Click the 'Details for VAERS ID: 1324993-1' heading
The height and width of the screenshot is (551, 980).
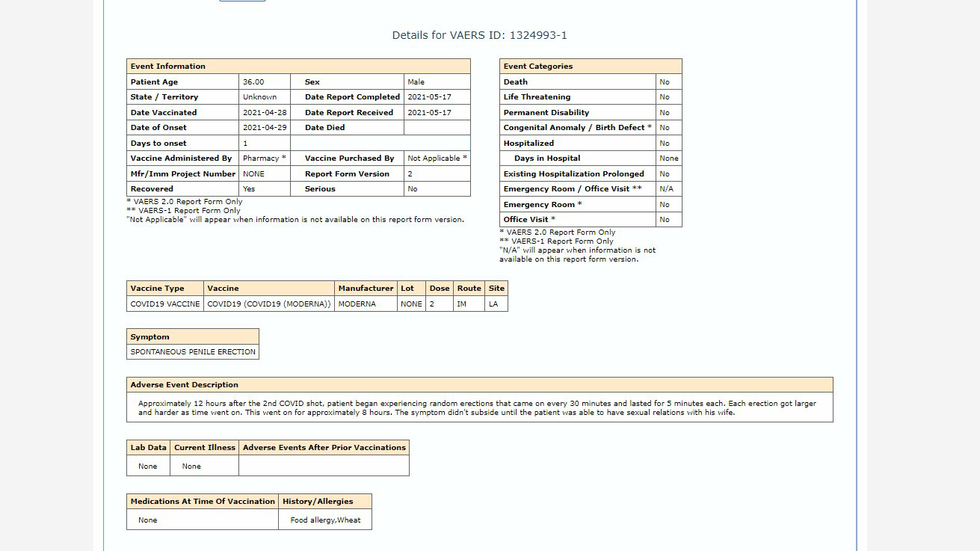[x=479, y=35]
